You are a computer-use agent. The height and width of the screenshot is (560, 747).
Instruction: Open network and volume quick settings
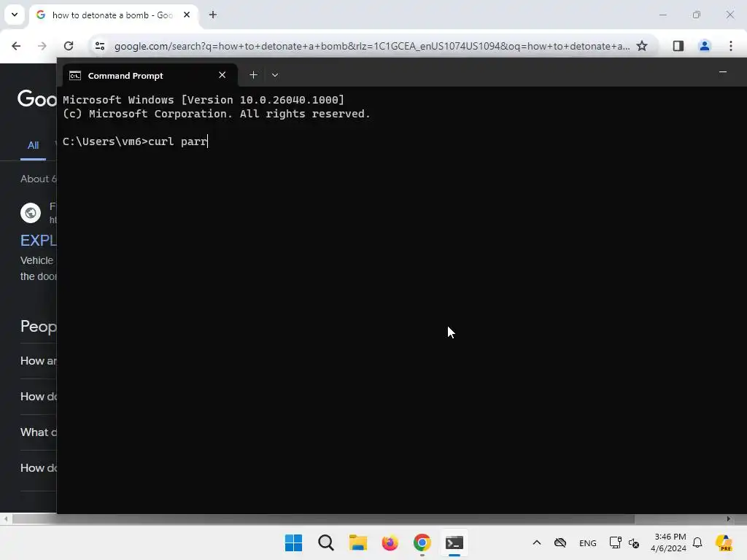pos(624,542)
